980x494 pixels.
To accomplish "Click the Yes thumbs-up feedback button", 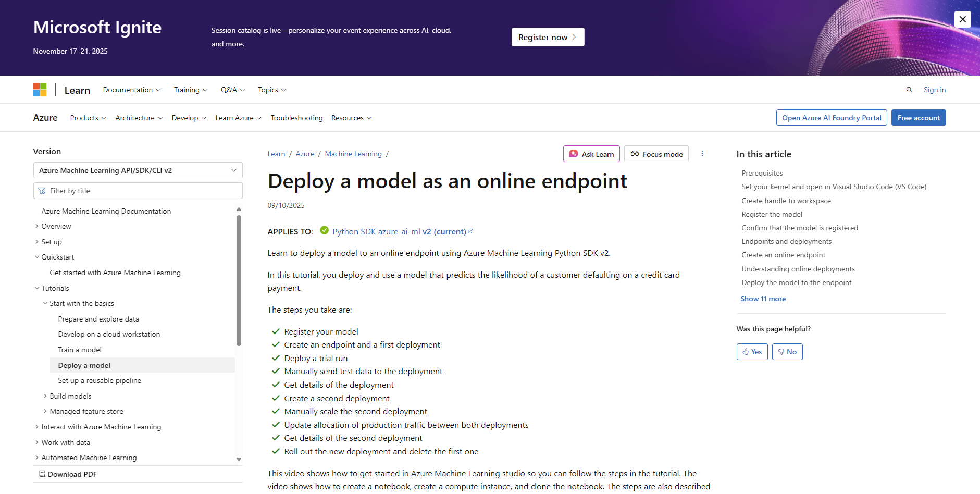I will click(x=752, y=352).
